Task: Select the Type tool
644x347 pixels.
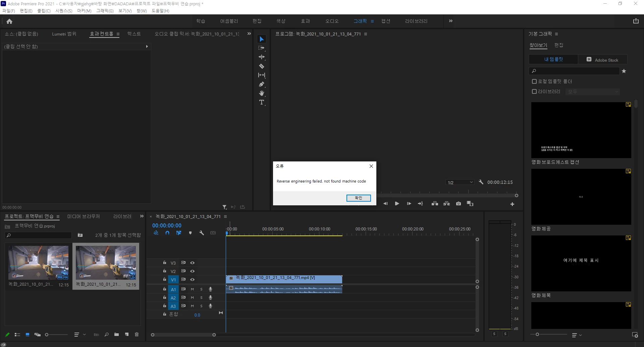Action: (262, 102)
